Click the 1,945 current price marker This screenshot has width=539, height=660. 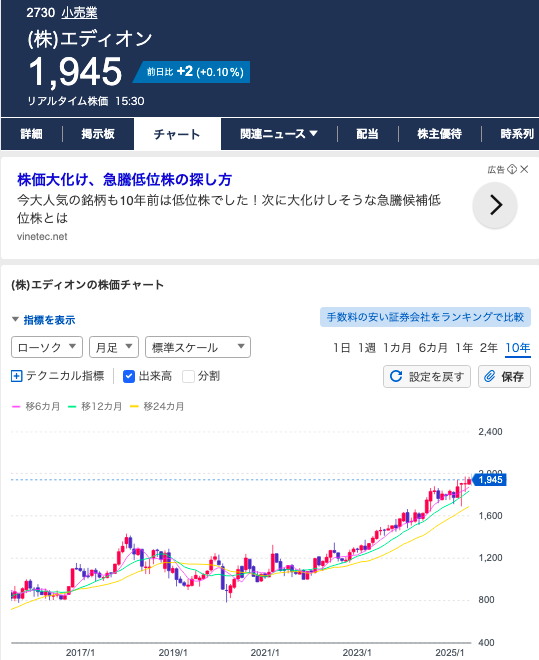(x=490, y=479)
